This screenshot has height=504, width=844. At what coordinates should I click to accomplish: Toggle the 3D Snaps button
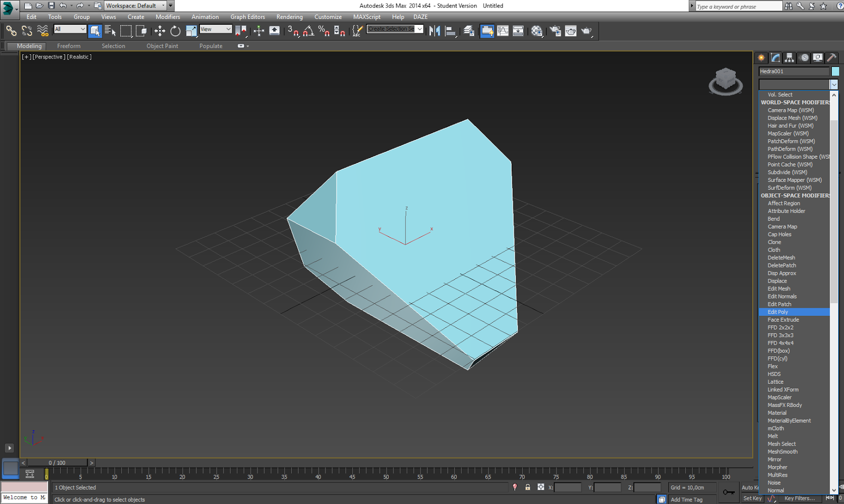point(293,31)
